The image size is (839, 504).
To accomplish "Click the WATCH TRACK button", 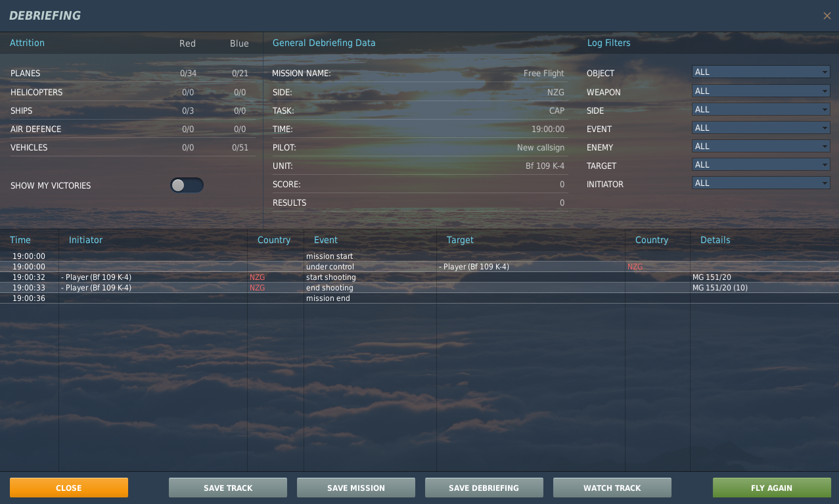I will coord(612,488).
